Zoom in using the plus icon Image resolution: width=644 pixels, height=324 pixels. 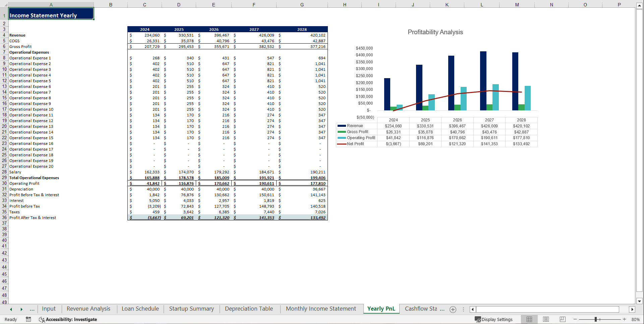tap(624, 319)
